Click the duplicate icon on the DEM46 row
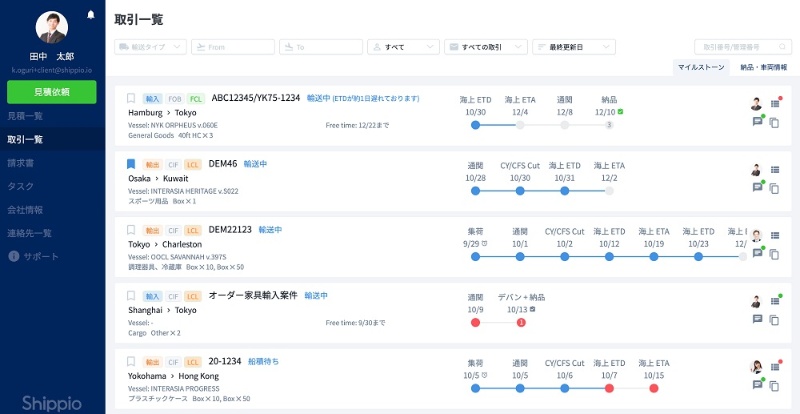The height and width of the screenshot is (414, 800). point(774,187)
